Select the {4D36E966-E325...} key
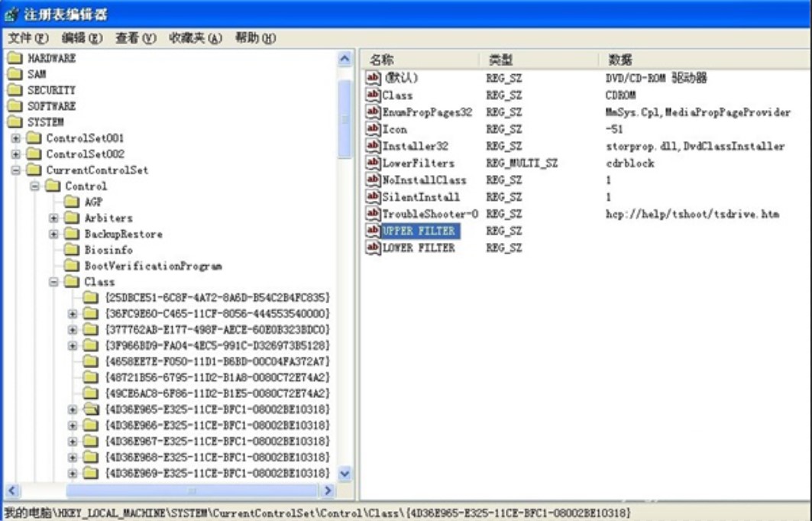This screenshot has height=521, width=812. 218,426
